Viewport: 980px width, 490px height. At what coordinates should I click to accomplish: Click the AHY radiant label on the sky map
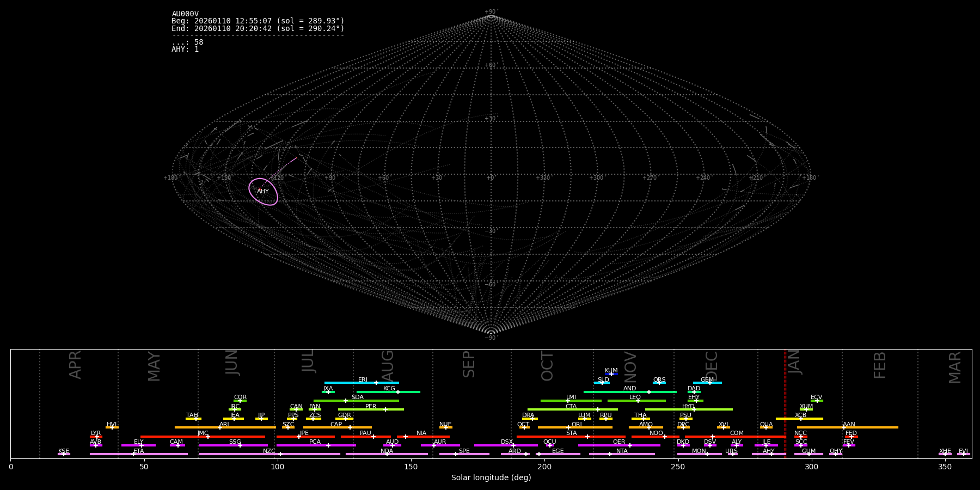[x=263, y=192]
